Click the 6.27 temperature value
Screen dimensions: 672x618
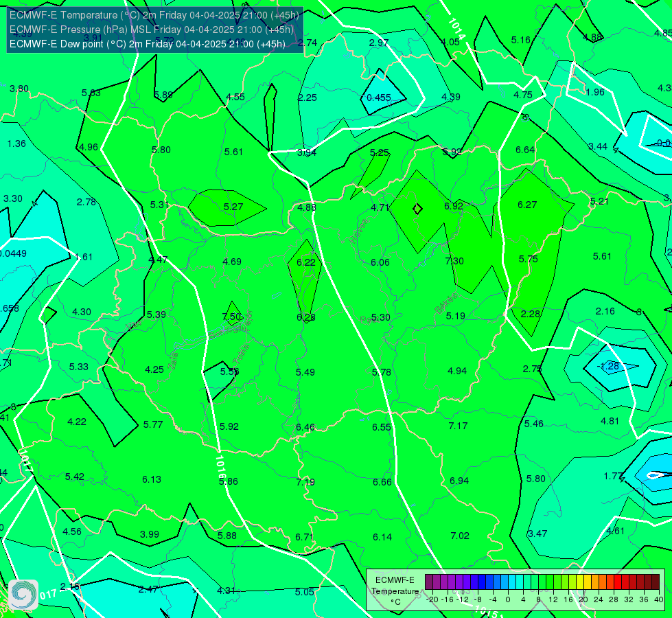(x=527, y=205)
